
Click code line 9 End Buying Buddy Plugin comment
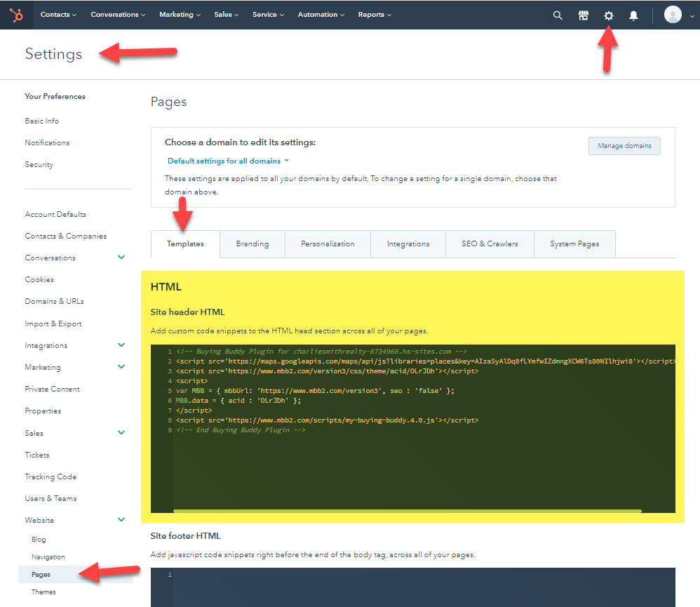point(241,430)
